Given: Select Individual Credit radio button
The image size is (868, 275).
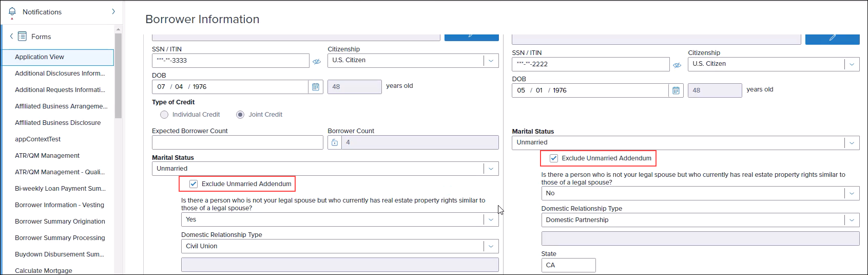Looking at the screenshot, I should click(164, 115).
